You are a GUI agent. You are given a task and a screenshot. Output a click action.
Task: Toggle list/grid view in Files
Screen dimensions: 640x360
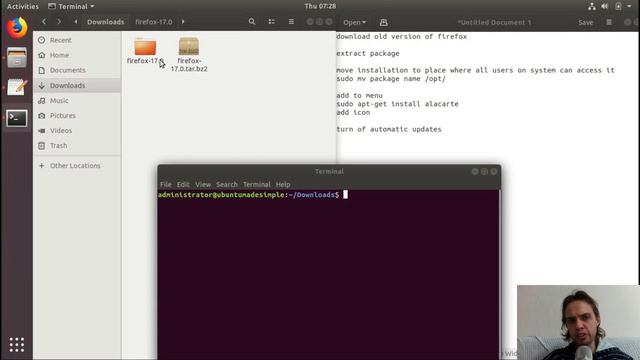pos(271,22)
